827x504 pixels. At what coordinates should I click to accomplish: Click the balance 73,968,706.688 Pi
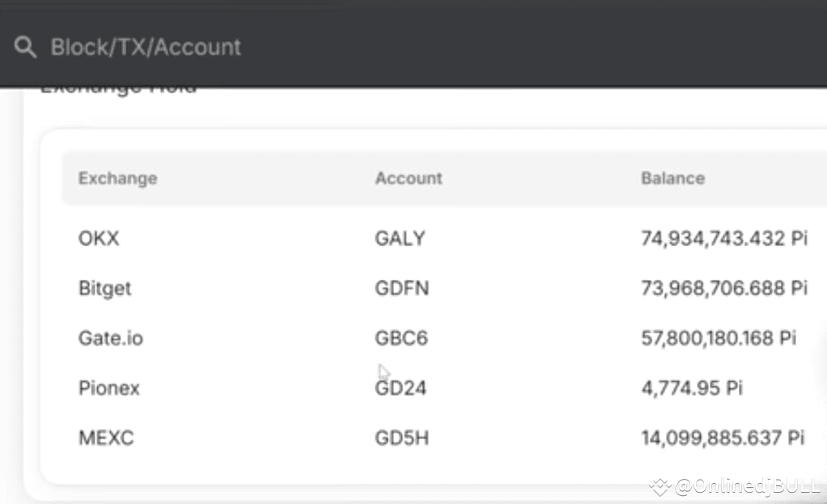[x=723, y=288]
